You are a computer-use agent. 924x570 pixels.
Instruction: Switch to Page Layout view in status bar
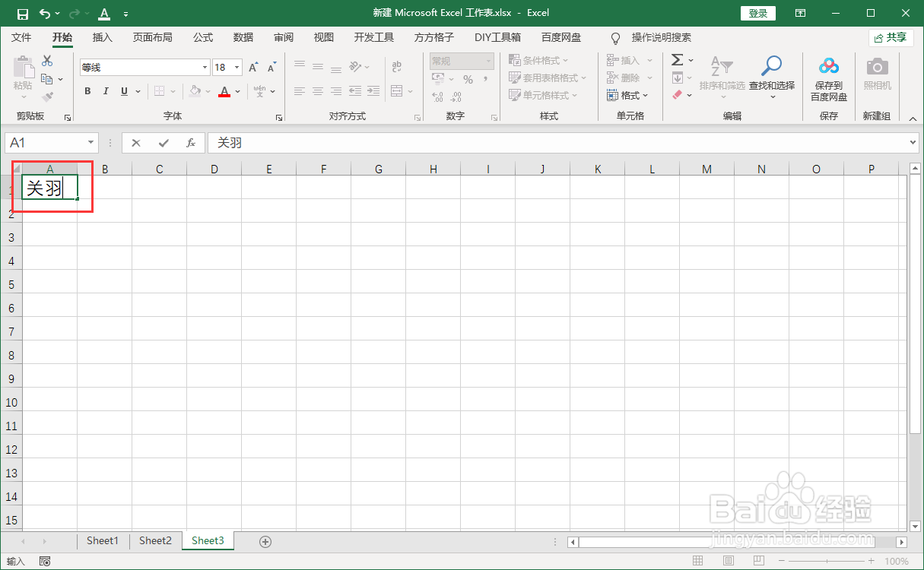point(728,561)
